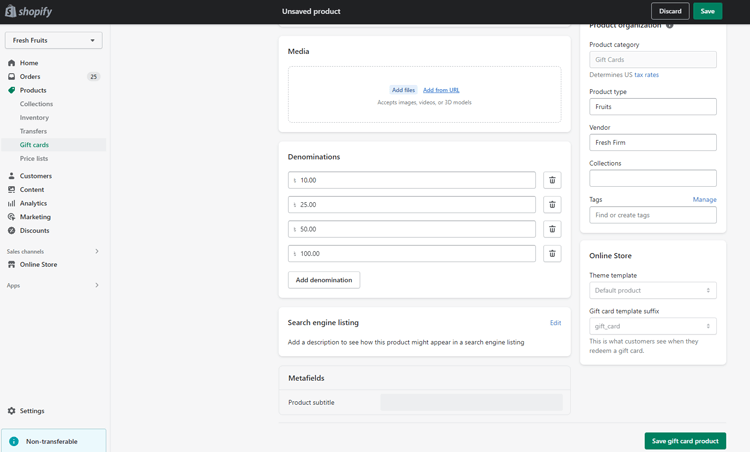This screenshot has height=452, width=750.
Task: Click the Product subtitle metafield input
Action: click(x=472, y=403)
